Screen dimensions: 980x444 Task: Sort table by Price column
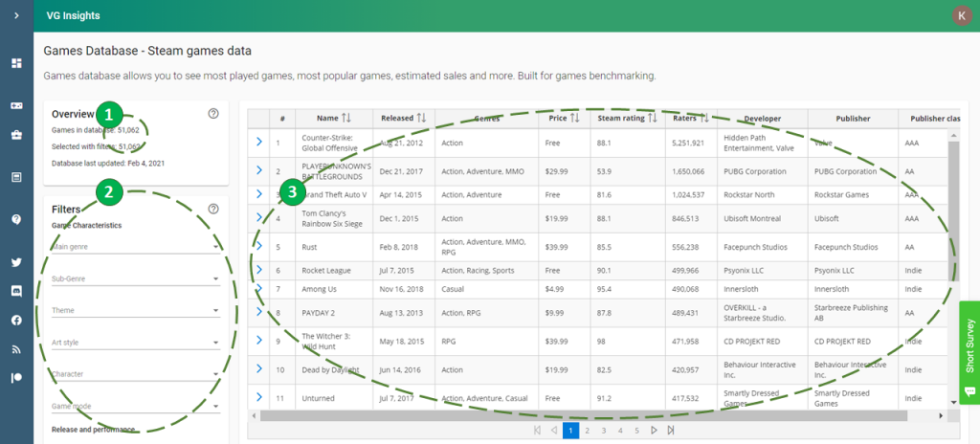[575, 119]
